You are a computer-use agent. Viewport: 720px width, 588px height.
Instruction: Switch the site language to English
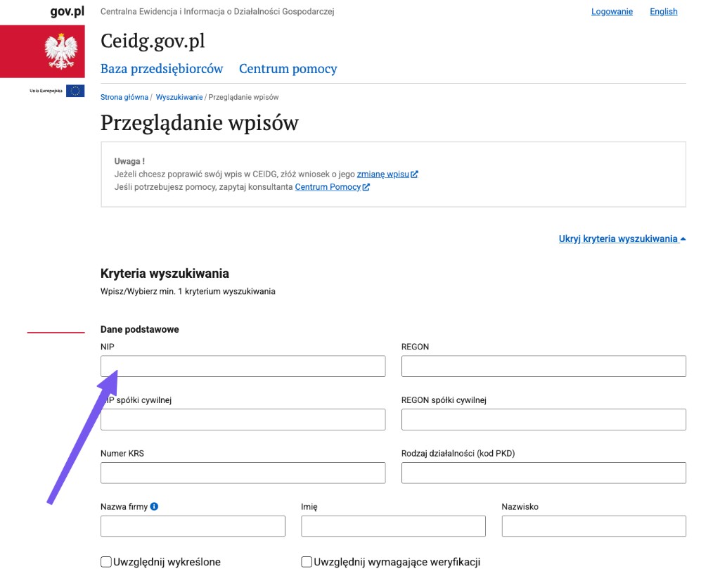664,11
